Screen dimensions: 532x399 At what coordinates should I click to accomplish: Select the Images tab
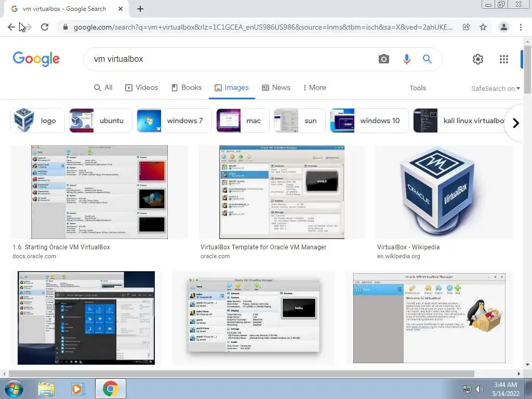[232, 87]
